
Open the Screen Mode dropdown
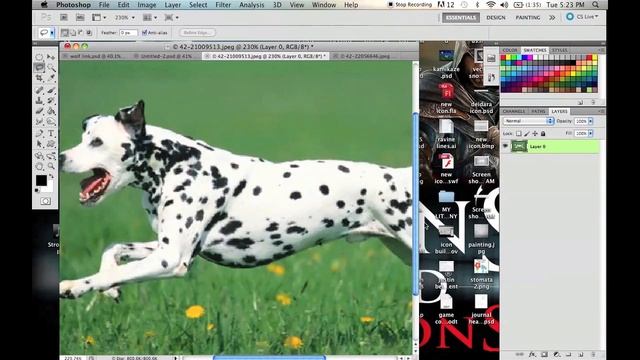pyautogui.click(x=171, y=18)
